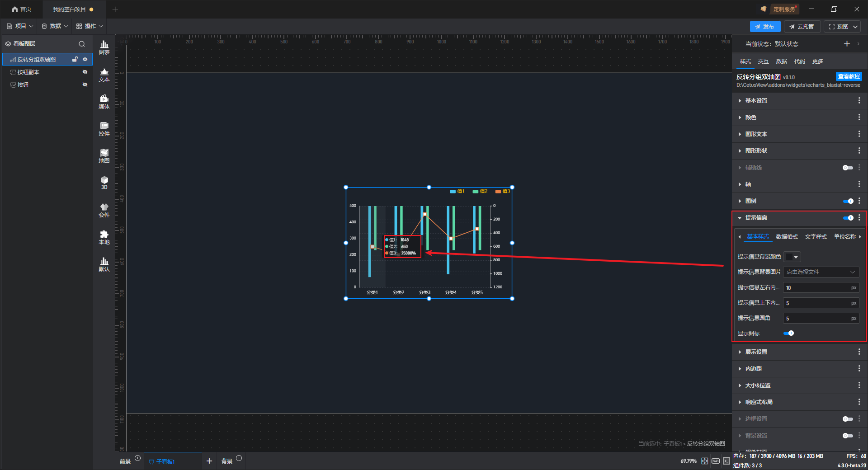Open the 文本 text components icon
This screenshot has height=470, width=868.
click(x=104, y=75)
